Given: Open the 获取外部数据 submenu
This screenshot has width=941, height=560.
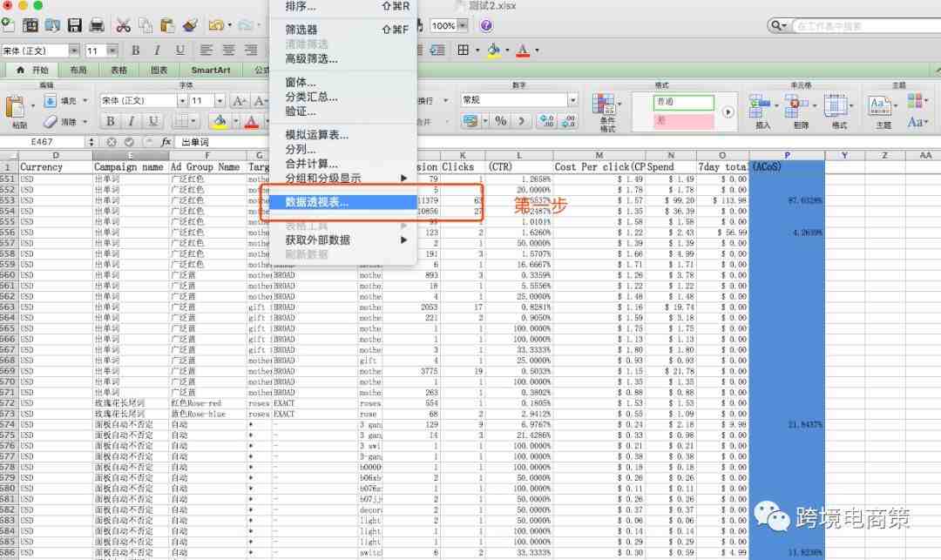Looking at the screenshot, I should 343,240.
